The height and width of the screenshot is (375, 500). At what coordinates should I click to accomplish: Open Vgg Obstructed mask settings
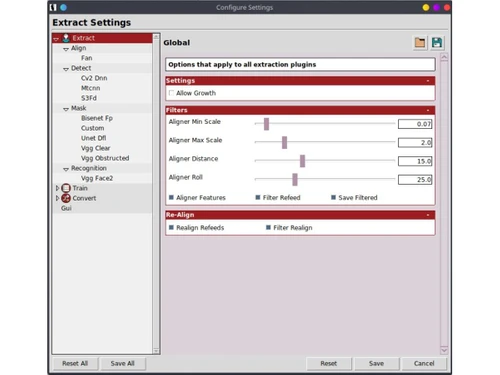(x=105, y=158)
